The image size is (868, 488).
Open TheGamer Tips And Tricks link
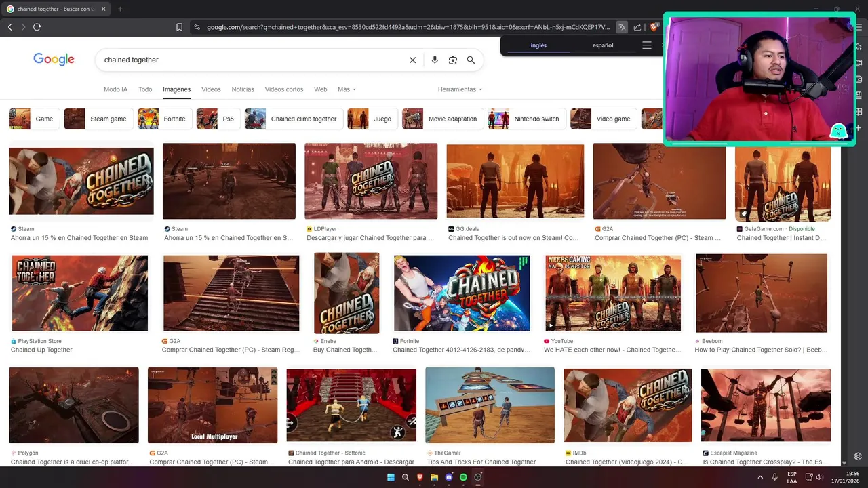[481, 462]
